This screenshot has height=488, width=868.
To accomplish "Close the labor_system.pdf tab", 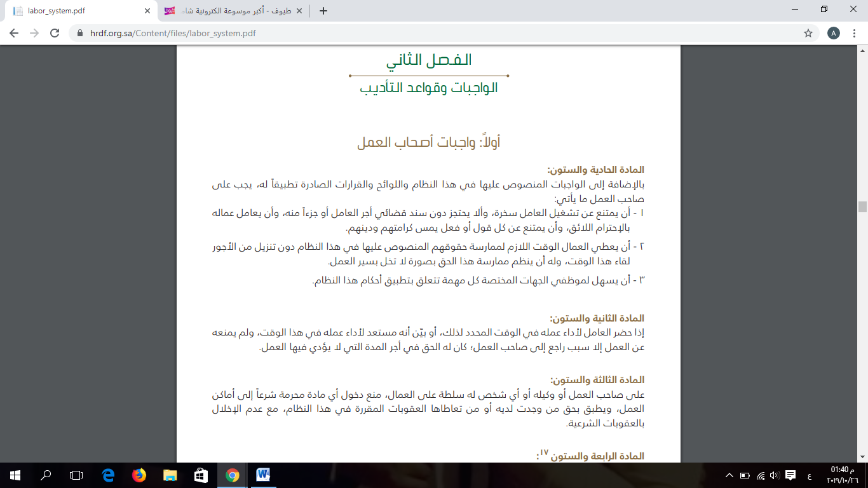I will [x=147, y=11].
